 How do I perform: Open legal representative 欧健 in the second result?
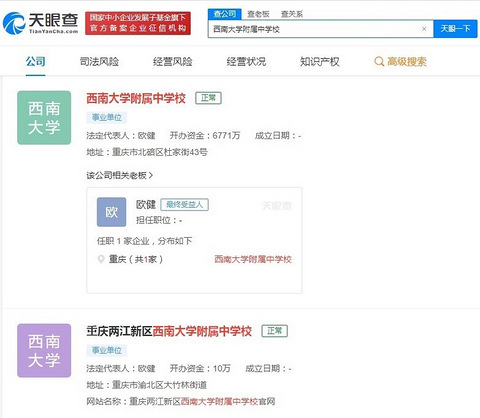(147, 369)
